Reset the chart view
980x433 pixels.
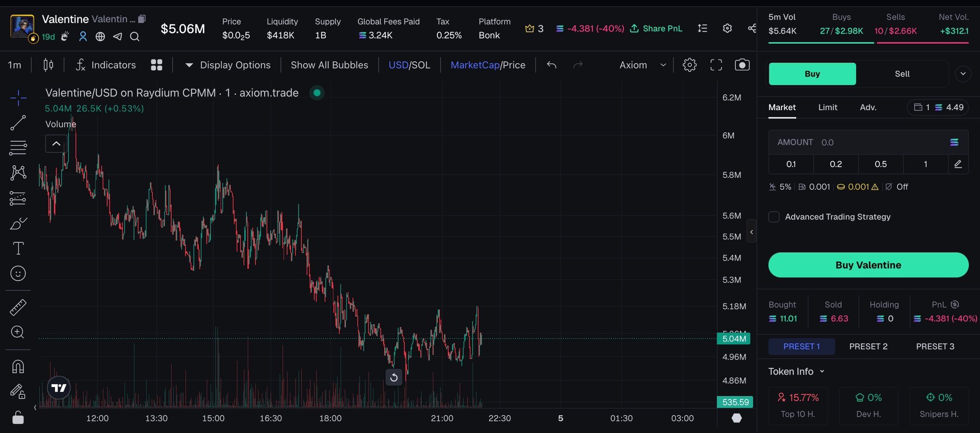[x=394, y=377]
